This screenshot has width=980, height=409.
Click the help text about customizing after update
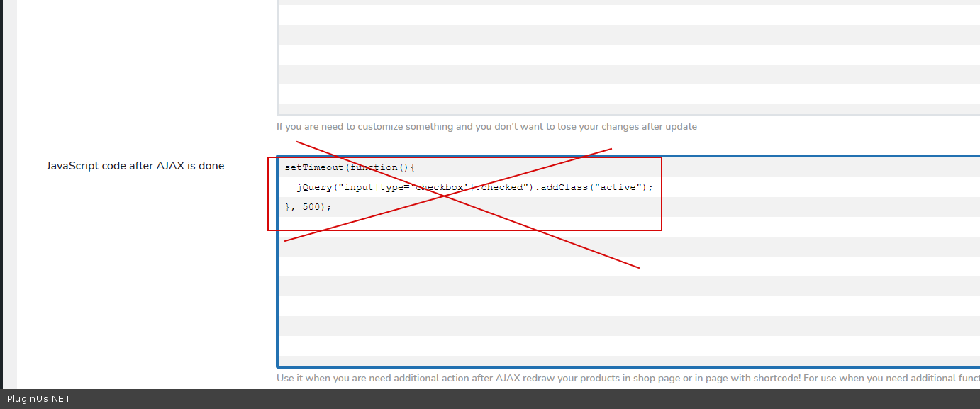click(486, 127)
